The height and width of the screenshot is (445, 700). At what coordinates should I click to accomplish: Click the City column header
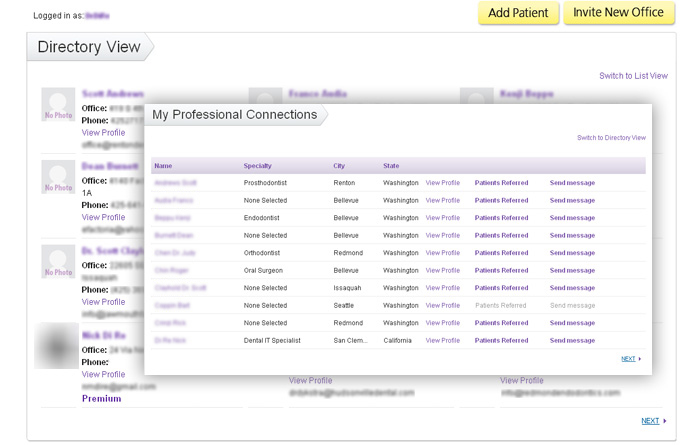click(x=340, y=165)
